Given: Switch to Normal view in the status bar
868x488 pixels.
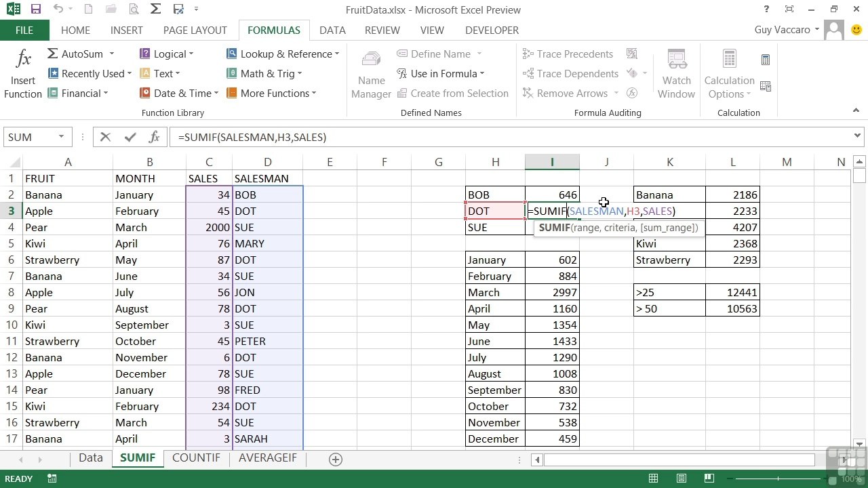Looking at the screenshot, I should pyautogui.click(x=654, y=479).
